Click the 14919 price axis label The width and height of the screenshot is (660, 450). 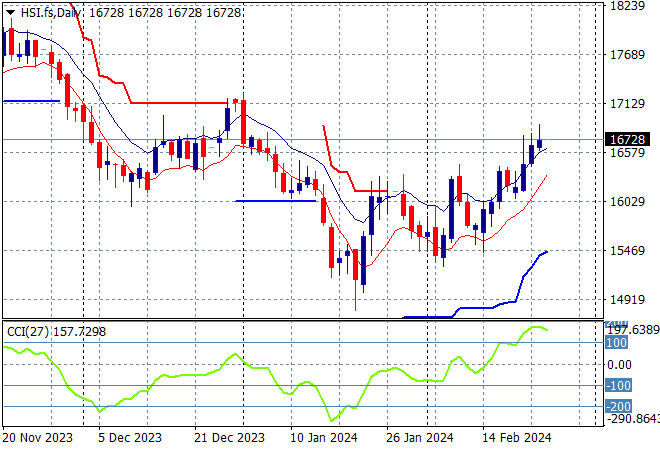[626, 300]
